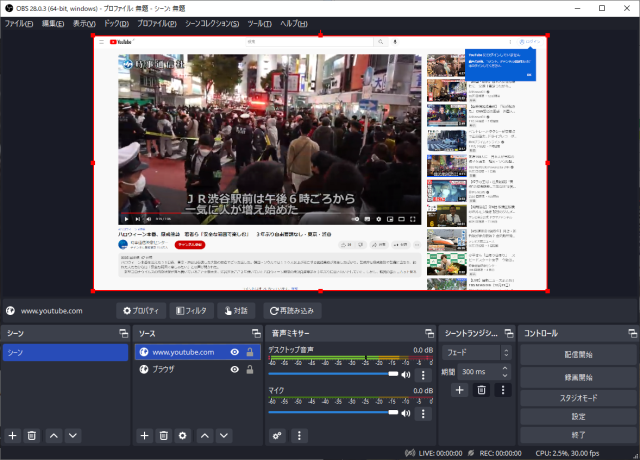Open プロファイル menu

[x=157, y=24]
